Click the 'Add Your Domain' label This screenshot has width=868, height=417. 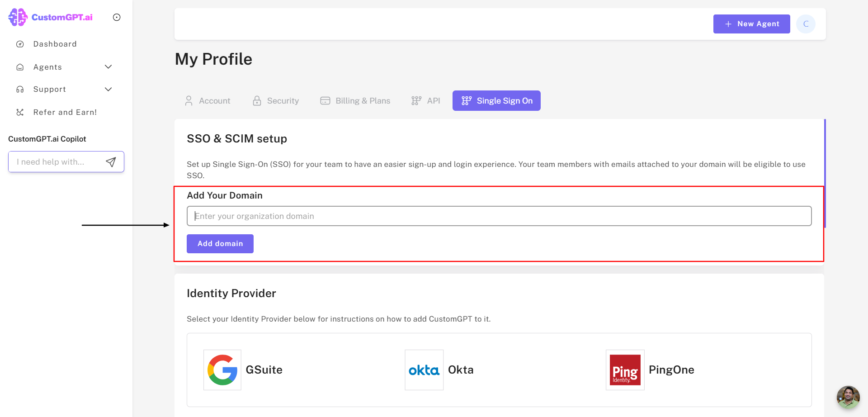(225, 195)
